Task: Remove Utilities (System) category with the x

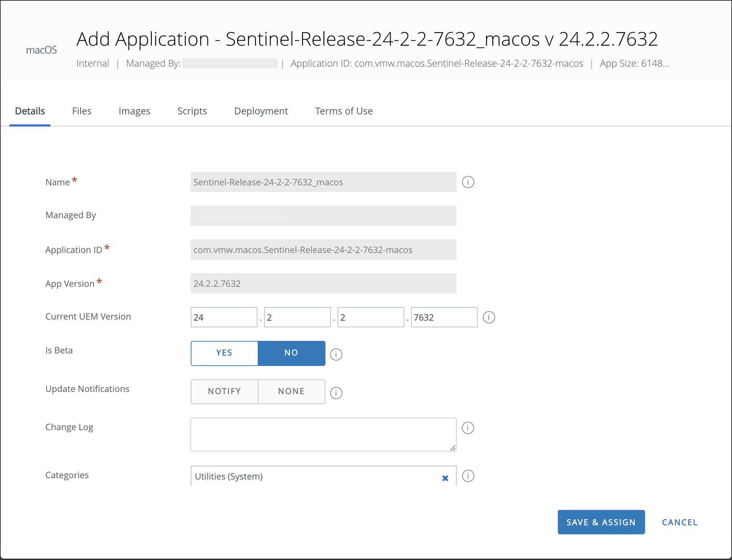Action: point(445,478)
